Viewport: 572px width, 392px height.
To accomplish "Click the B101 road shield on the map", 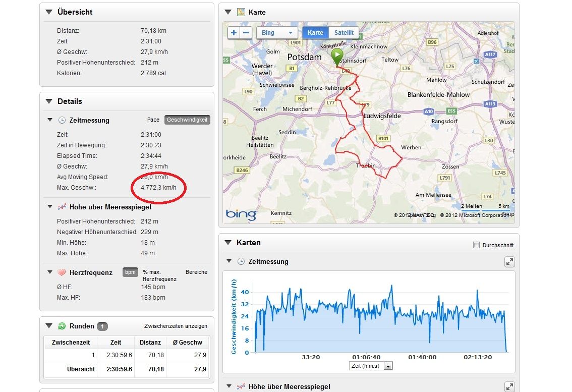I will tap(383, 138).
